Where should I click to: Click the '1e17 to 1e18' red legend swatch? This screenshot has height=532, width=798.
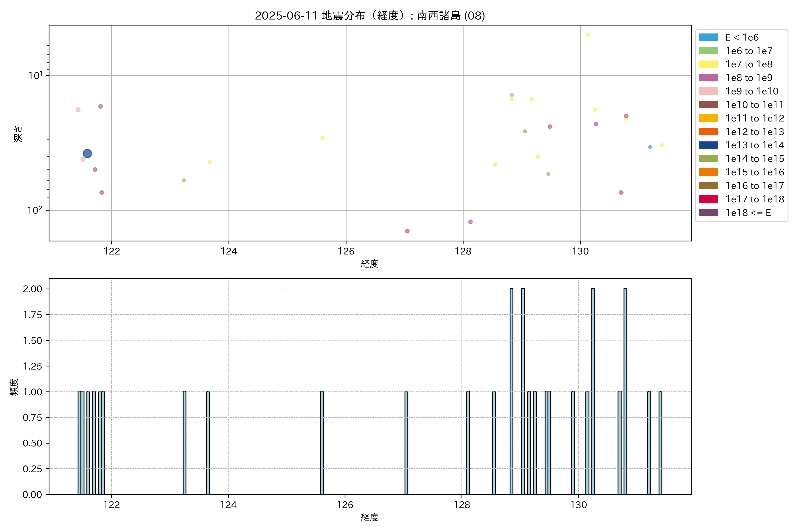point(708,199)
